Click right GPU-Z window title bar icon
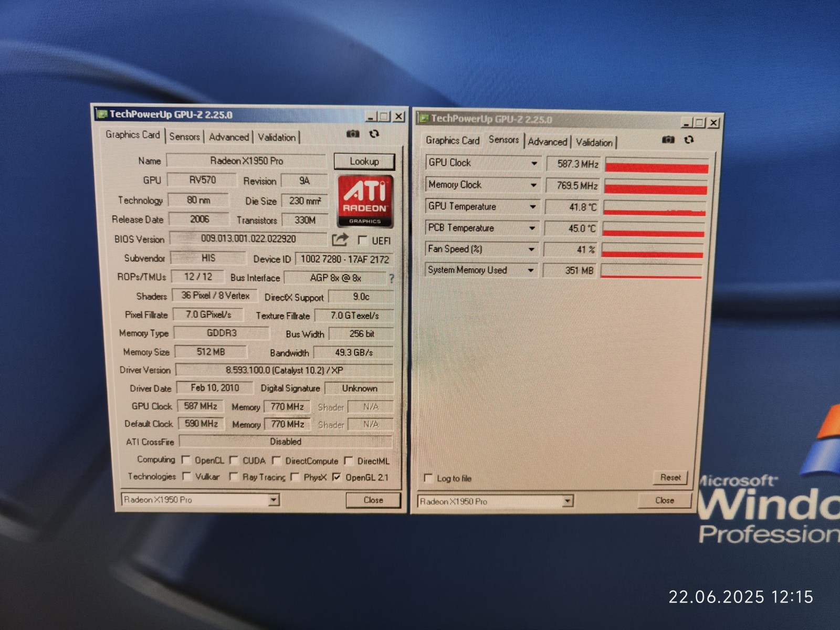 coord(424,119)
